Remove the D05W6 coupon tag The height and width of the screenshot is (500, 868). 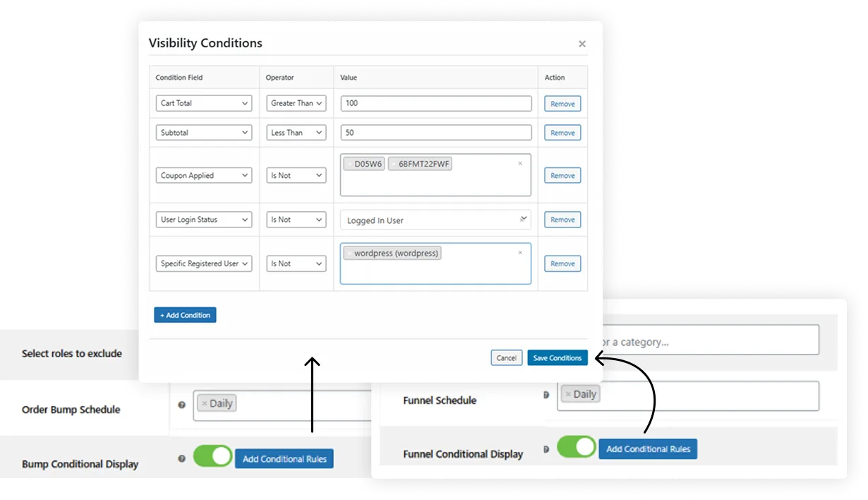click(x=350, y=163)
